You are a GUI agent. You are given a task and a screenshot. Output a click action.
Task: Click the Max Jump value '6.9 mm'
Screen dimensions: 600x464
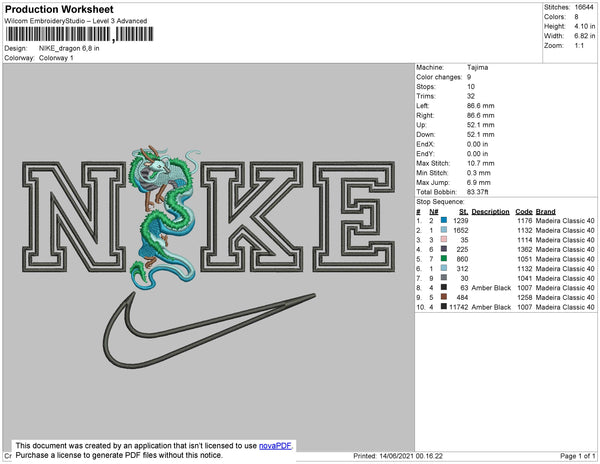pyautogui.click(x=478, y=182)
